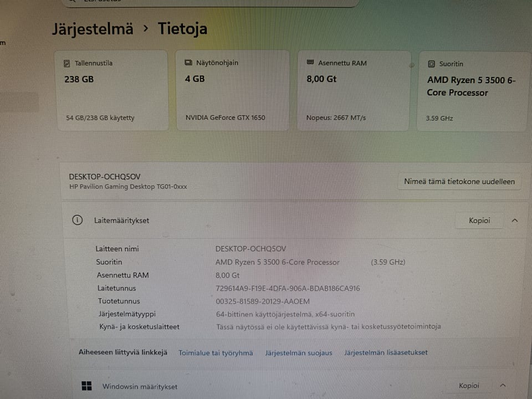The height and width of the screenshot is (399, 532).
Task: Select the Tuotetunnus value 00325-81589-20129-AAOEM
Action: click(x=263, y=301)
